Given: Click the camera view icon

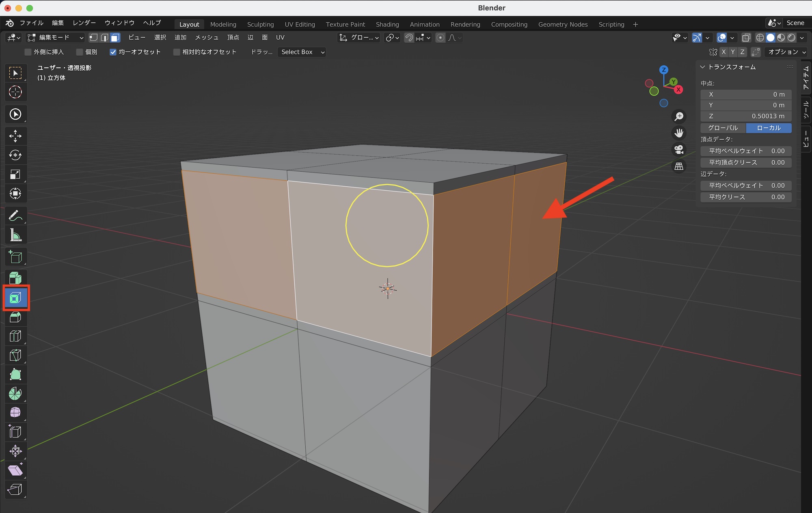Looking at the screenshot, I should (x=679, y=149).
